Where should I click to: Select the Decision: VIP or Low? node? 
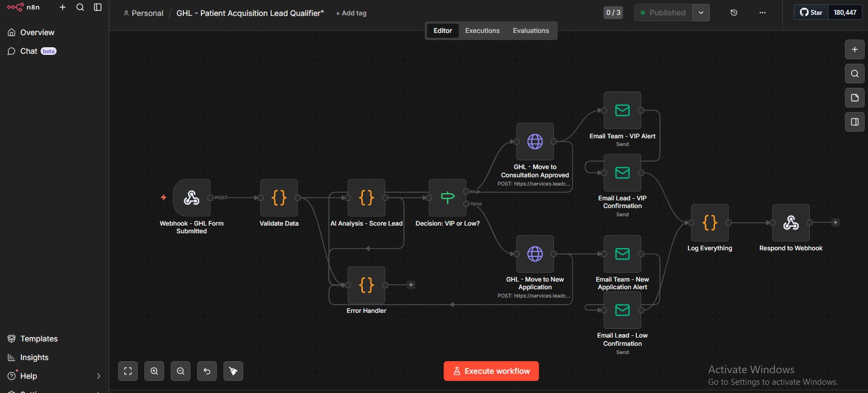tap(447, 198)
